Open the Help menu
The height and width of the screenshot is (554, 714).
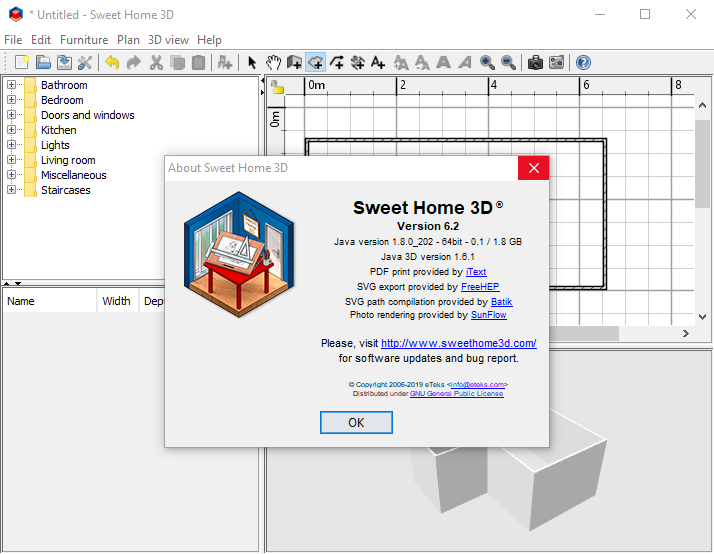click(x=209, y=40)
